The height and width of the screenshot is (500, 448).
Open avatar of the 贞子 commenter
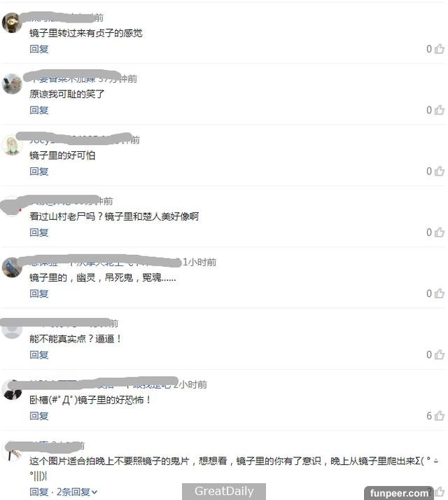(x=12, y=22)
